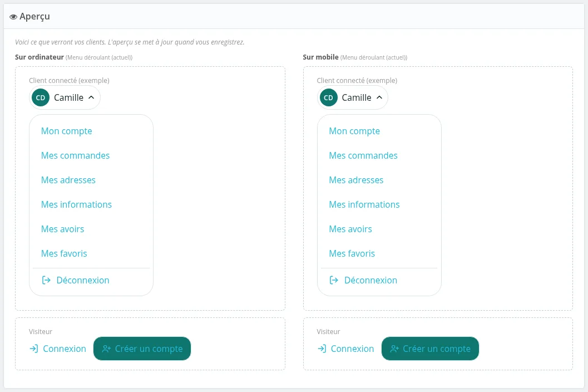Click the Aperçu panel title

click(x=34, y=17)
